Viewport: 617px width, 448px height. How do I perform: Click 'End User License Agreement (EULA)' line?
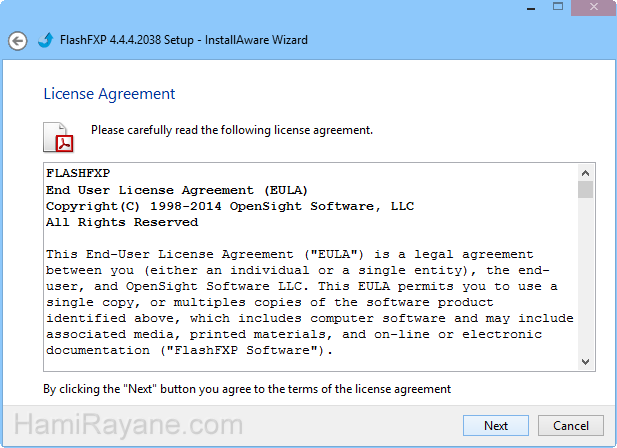(177, 190)
